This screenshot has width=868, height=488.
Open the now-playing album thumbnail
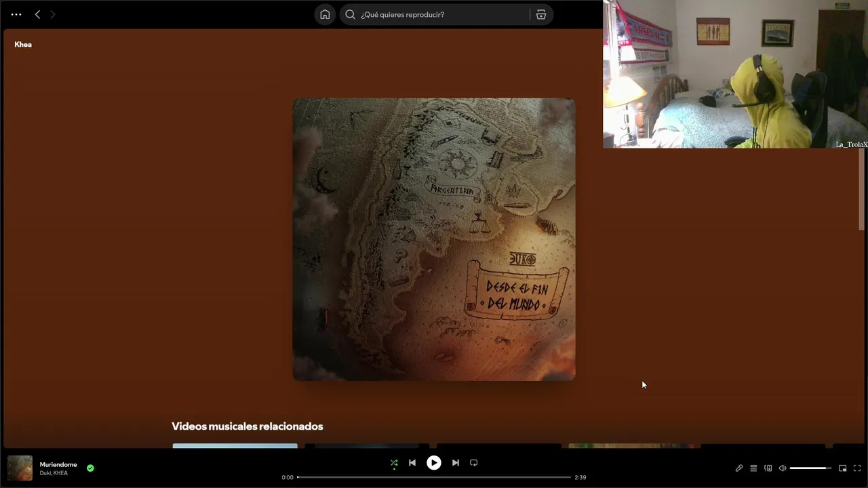(20, 468)
